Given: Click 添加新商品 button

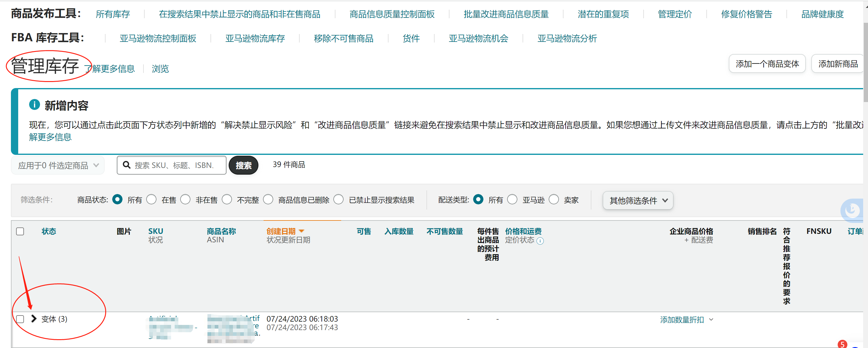Looking at the screenshot, I should 838,64.
